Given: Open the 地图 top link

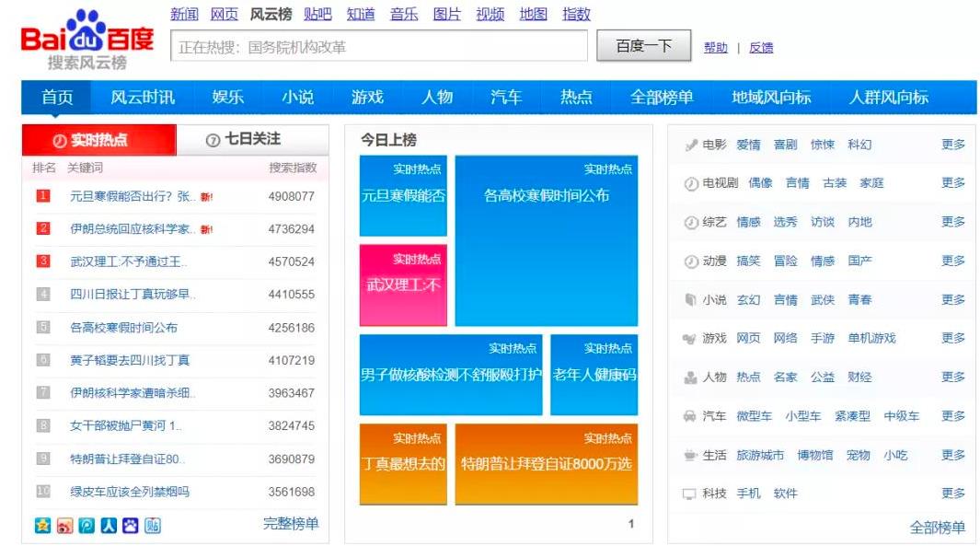Looking at the screenshot, I should click(x=533, y=14).
